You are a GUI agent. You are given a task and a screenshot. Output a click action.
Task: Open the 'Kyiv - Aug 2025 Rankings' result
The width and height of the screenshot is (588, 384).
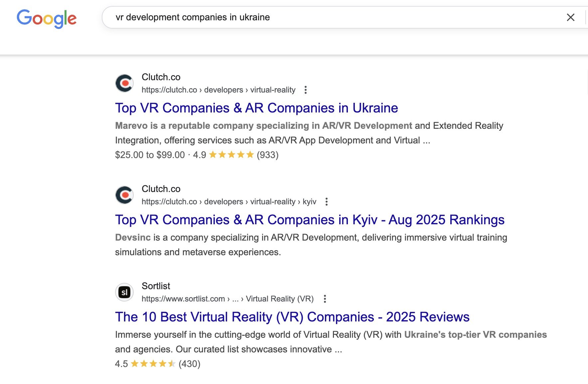click(x=309, y=220)
